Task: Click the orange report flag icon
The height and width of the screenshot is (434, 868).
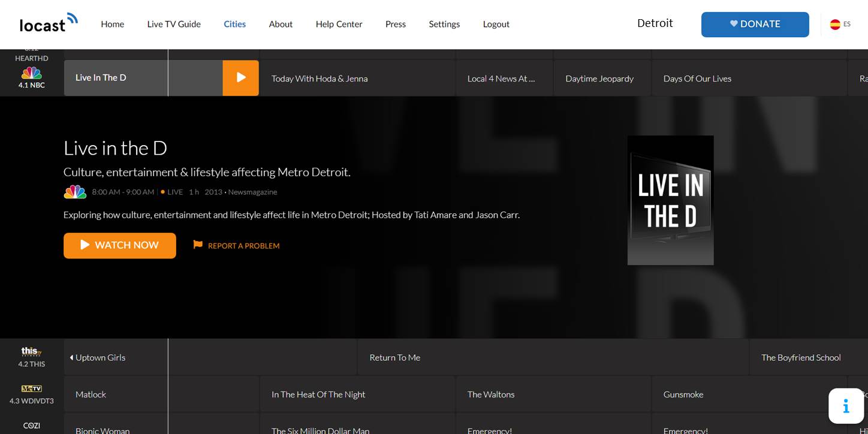Action: [198, 245]
